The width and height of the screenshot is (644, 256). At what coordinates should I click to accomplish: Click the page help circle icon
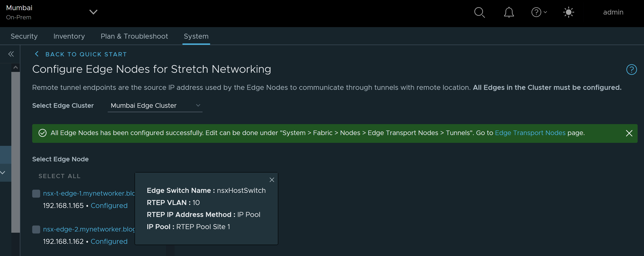click(631, 70)
